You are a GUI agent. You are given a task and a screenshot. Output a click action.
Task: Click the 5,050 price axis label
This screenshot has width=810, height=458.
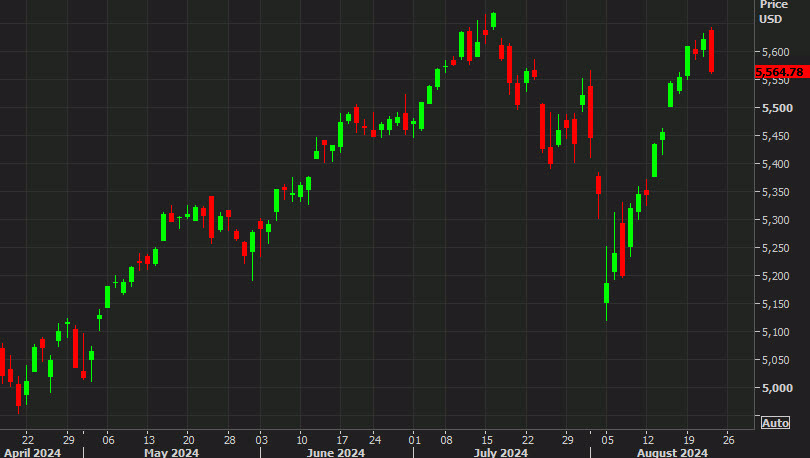point(776,360)
